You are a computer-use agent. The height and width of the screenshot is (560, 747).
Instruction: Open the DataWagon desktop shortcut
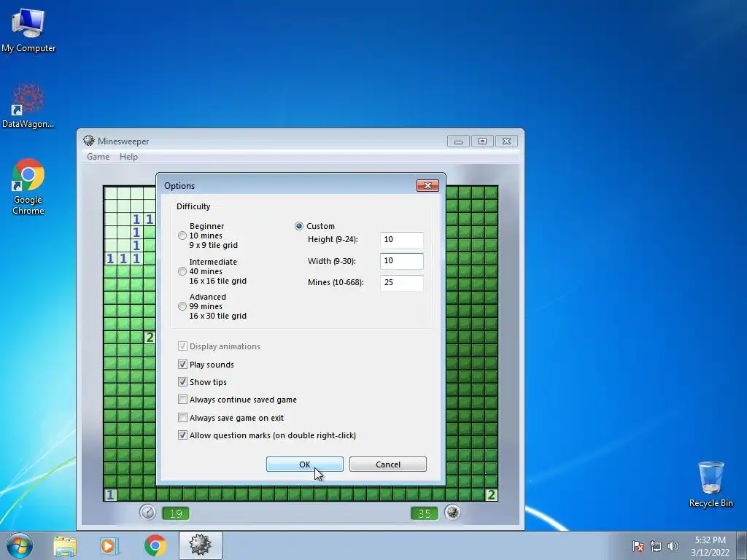click(28, 106)
